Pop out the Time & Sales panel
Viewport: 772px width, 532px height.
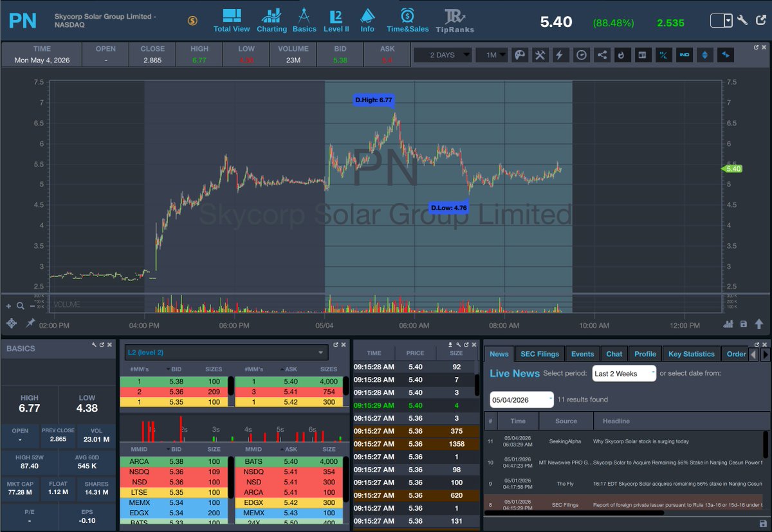click(x=466, y=345)
